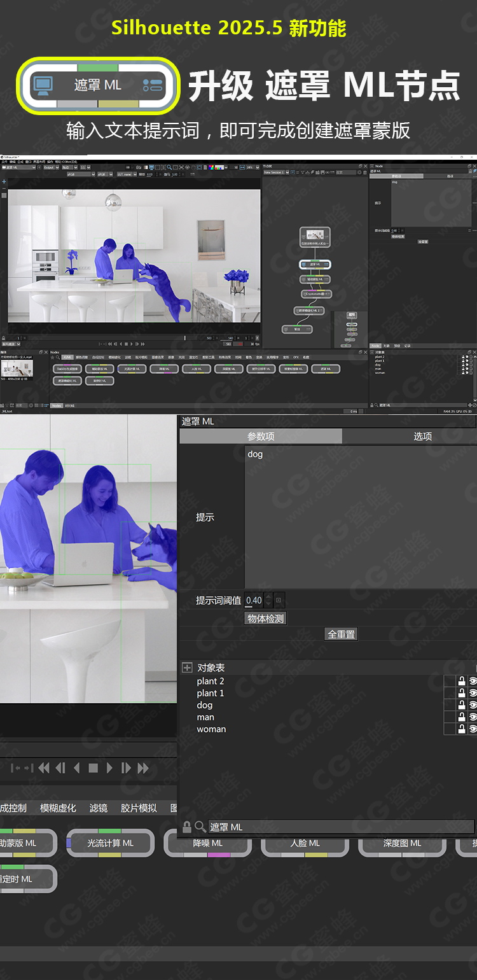
Task: Select woman in the enlarged 对象表 list
Action: tap(211, 729)
